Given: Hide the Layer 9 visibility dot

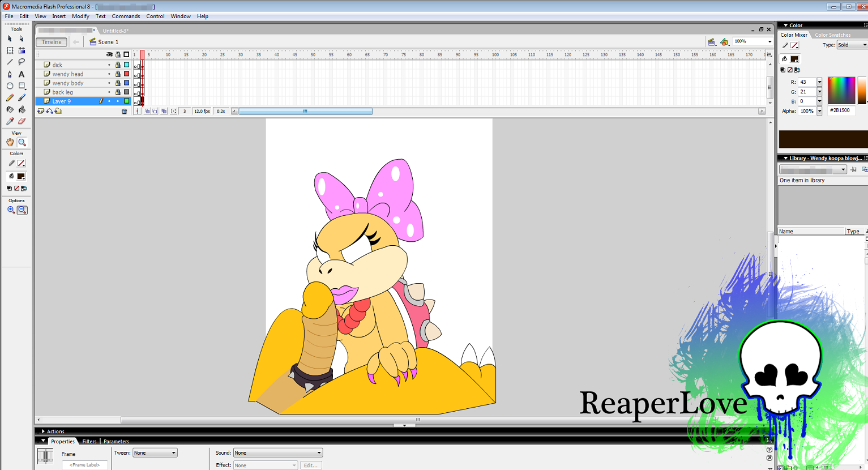Looking at the screenshot, I should tap(109, 101).
